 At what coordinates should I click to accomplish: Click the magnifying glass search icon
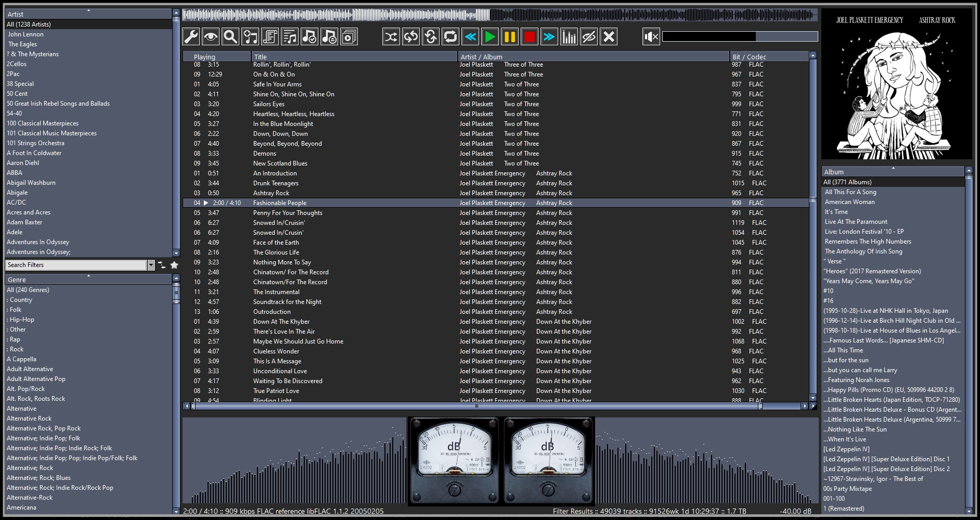point(230,36)
